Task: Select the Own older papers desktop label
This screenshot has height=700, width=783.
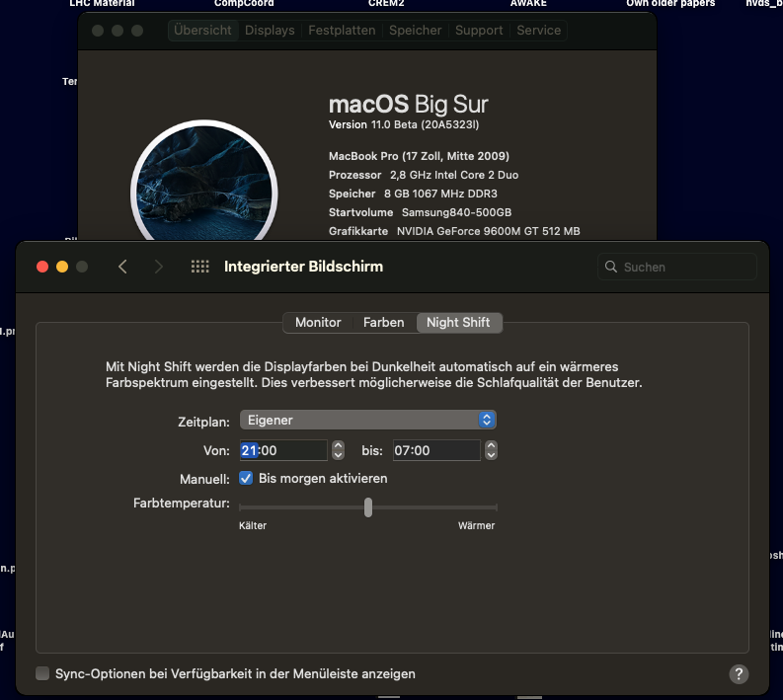Action: pos(670,4)
